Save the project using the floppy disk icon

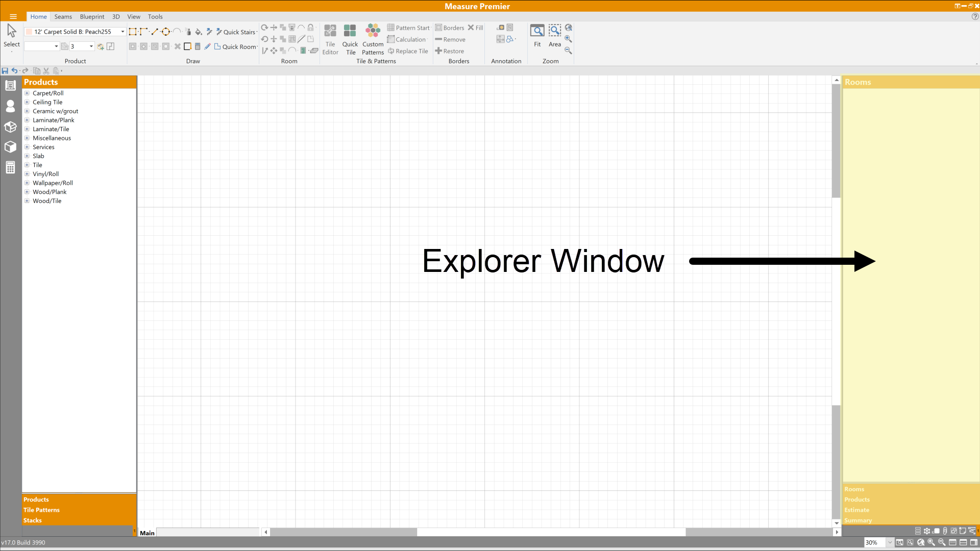pos(5,71)
